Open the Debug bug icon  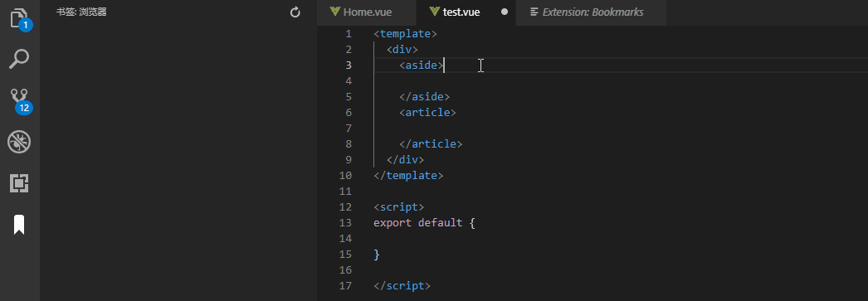coord(19,142)
